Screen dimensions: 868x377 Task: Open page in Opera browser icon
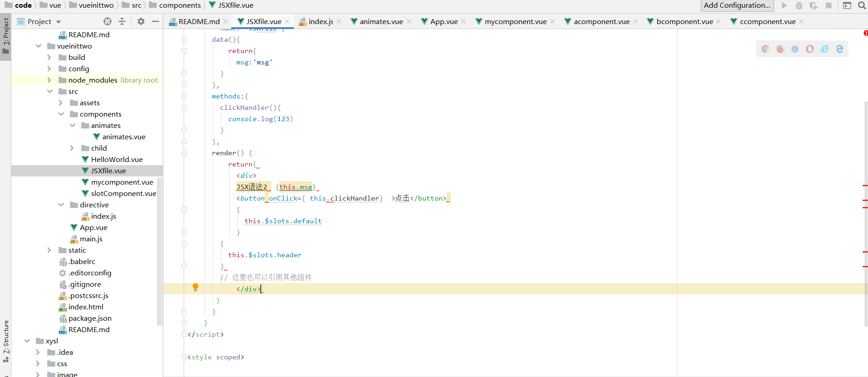tap(810, 49)
